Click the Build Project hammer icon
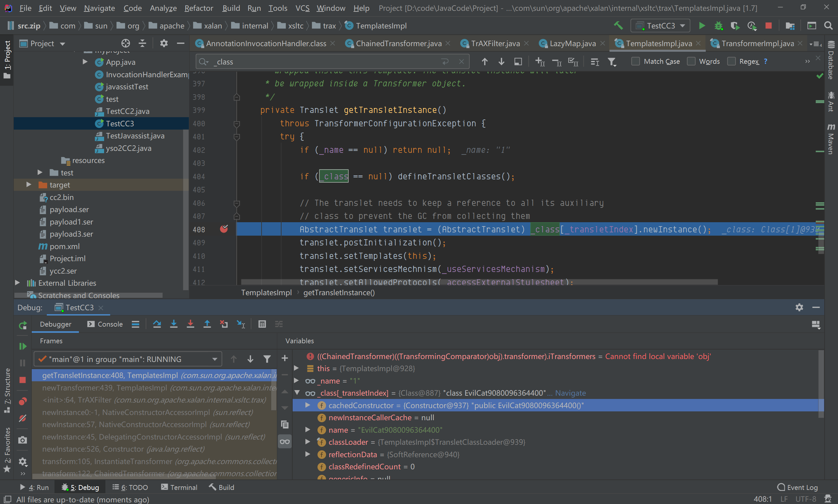Image resolution: width=838 pixels, height=504 pixels. (x=618, y=26)
